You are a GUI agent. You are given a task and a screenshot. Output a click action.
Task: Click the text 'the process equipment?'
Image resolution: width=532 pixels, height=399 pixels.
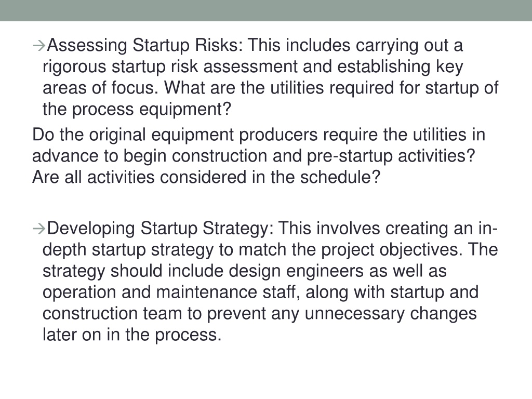(x=137, y=110)
